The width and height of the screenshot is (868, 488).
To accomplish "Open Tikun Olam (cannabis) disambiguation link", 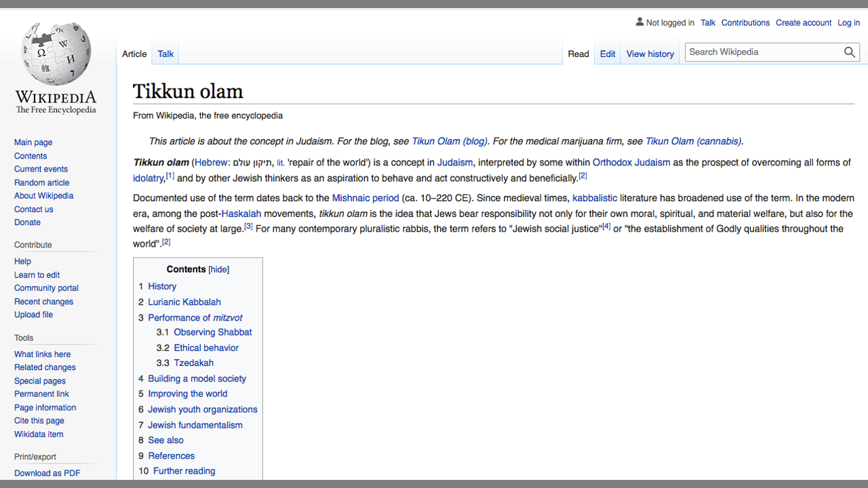I will (693, 142).
